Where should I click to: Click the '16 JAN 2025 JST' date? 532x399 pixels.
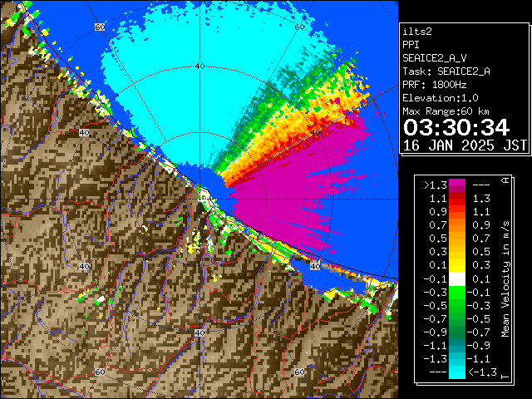(465, 145)
